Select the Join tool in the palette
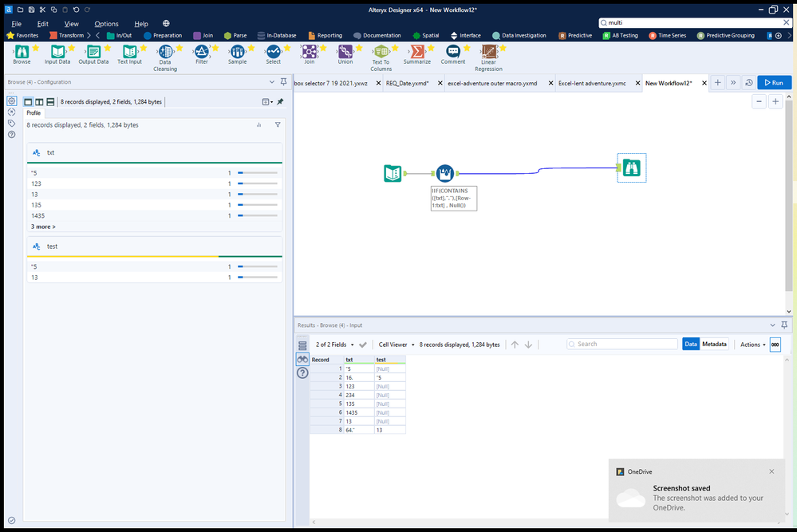Screen dimensions: 797x532 309,54
